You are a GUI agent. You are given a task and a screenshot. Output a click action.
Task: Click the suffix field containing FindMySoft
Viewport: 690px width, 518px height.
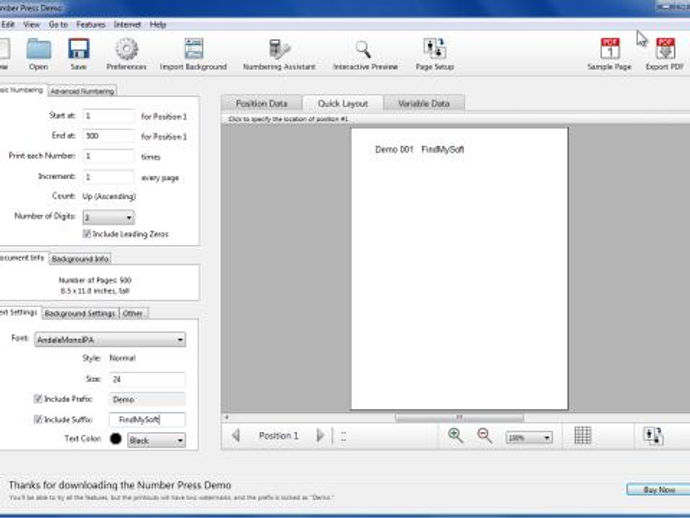(x=147, y=419)
